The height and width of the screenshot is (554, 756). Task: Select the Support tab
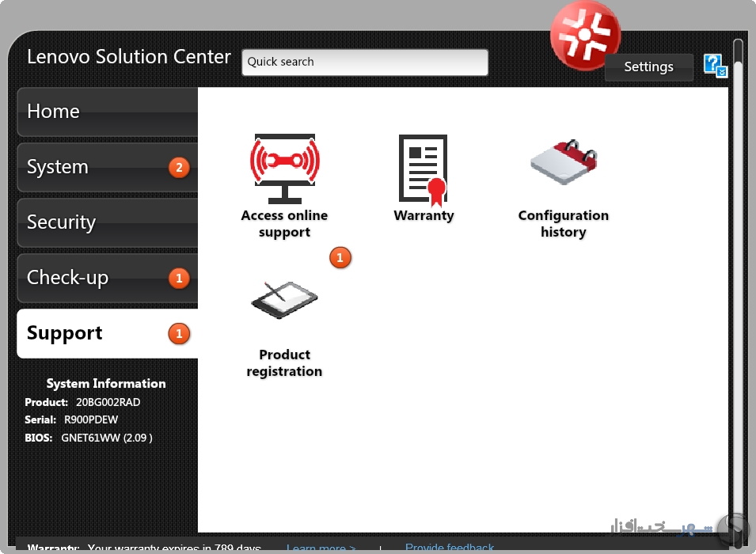click(108, 334)
